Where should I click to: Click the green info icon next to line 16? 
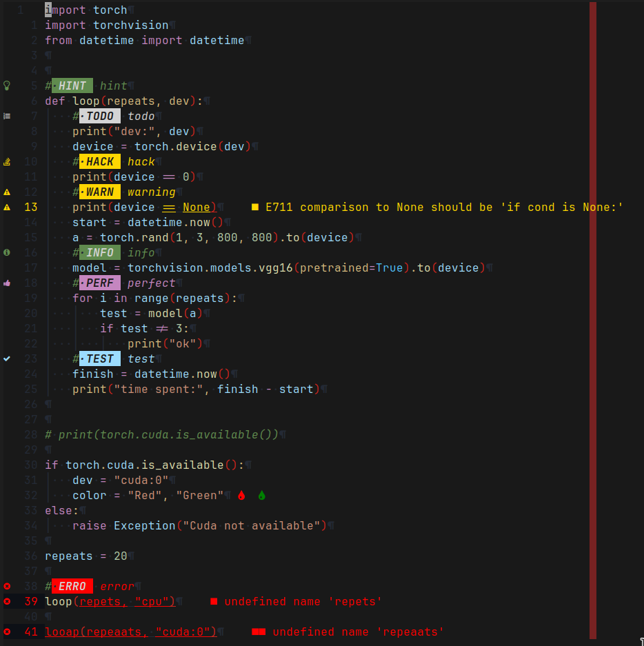[6, 252]
